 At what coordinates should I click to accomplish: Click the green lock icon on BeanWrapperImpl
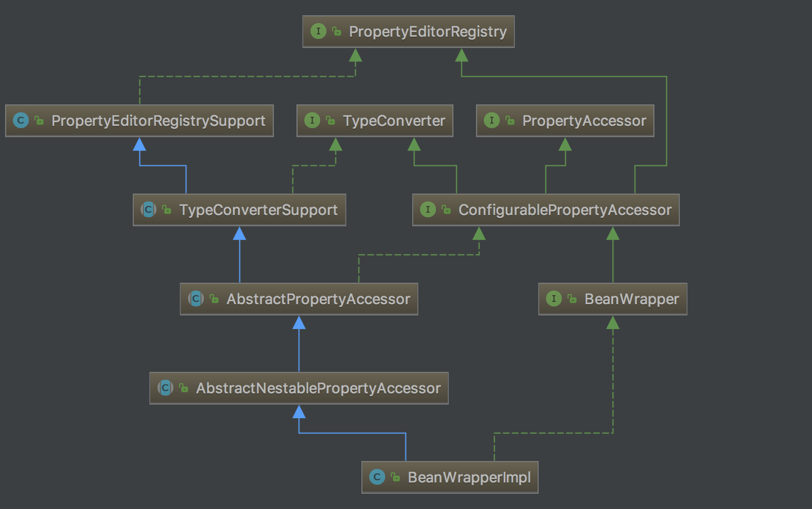pos(395,477)
